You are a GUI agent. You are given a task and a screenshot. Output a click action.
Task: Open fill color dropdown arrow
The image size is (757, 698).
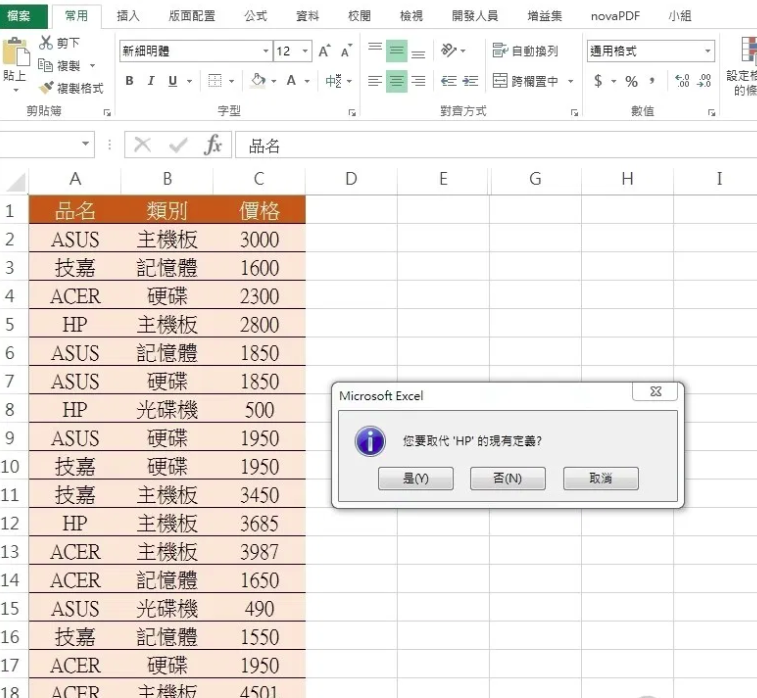[x=274, y=81]
